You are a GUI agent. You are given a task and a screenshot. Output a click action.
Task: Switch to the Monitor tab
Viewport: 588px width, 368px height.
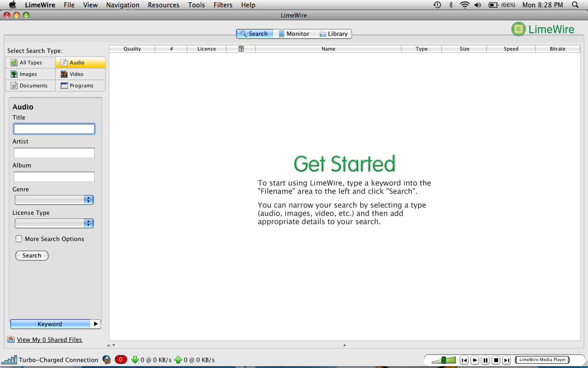294,34
